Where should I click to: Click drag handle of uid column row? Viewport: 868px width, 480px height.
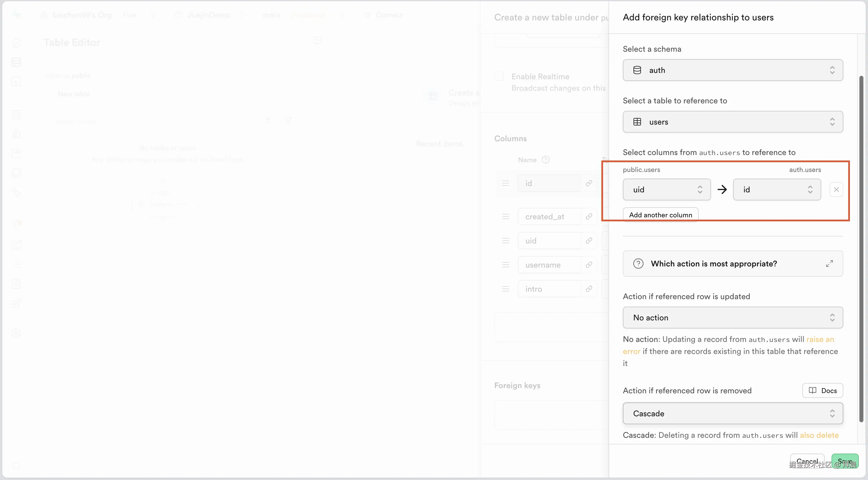pyautogui.click(x=505, y=241)
